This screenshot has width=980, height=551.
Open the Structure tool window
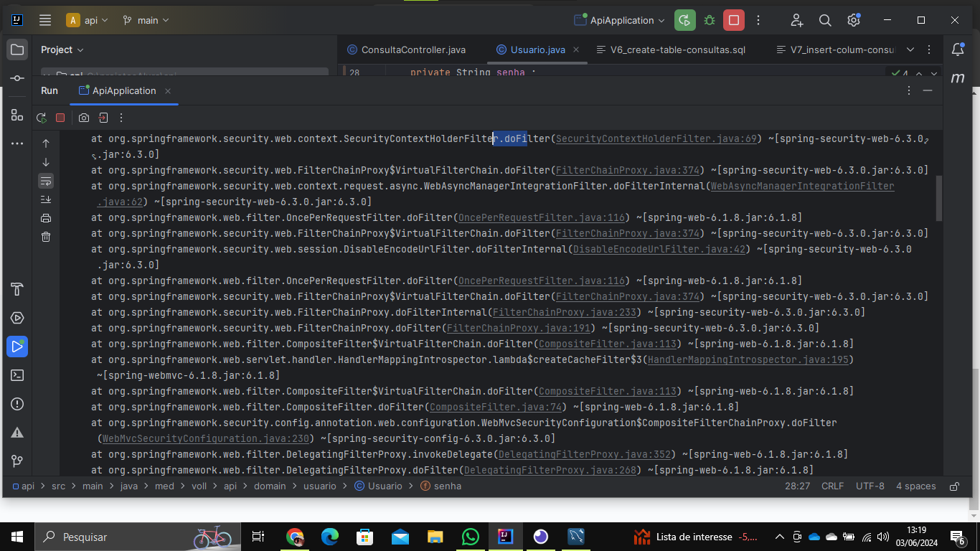[17, 115]
